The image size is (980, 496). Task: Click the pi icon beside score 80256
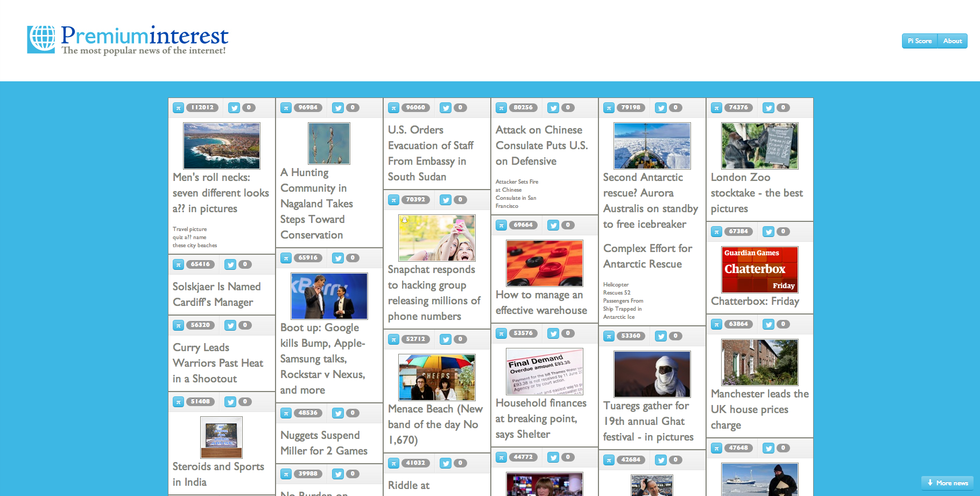[x=501, y=108]
